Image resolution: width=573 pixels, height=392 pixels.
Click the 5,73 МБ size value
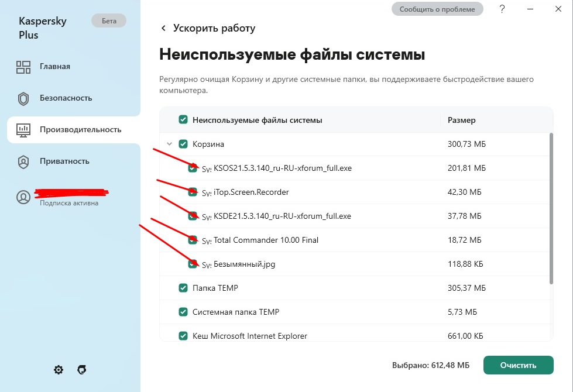pos(462,312)
